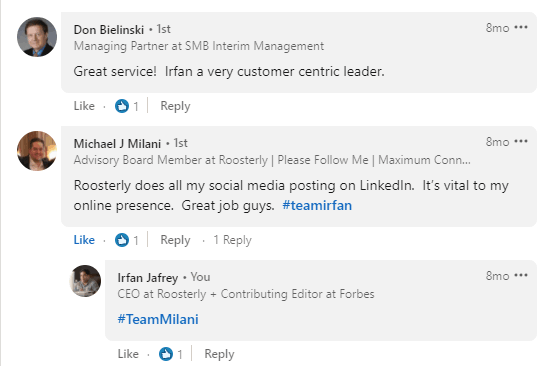
Task: Reply to Don Bielinski's comment
Action: point(175,106)
